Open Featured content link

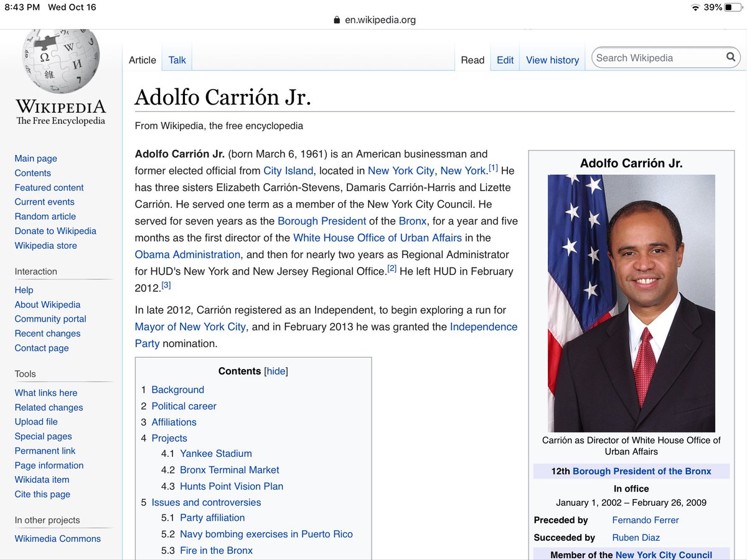coord(49,187)
